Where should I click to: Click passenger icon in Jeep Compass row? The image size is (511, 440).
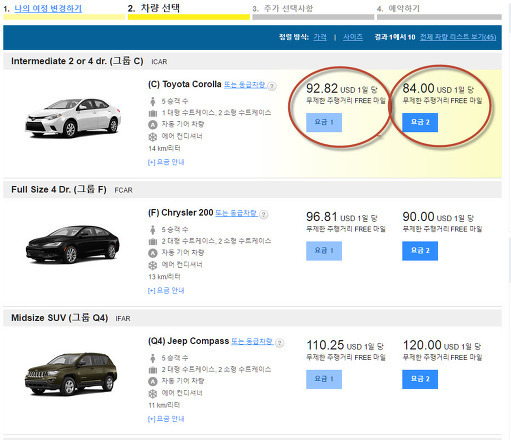(153, 358)
